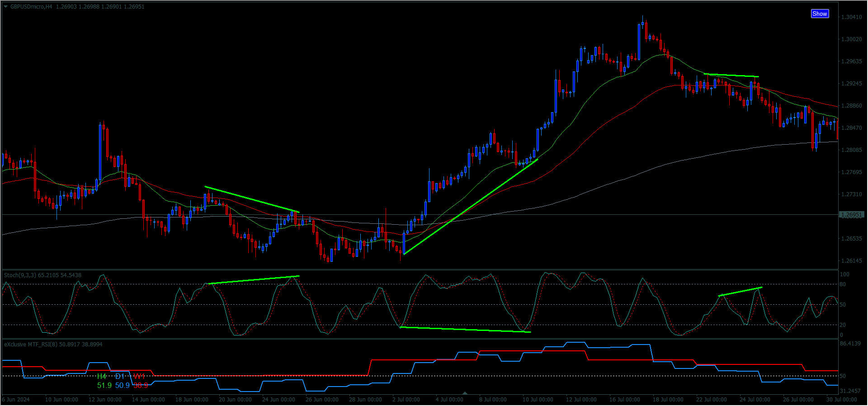The image size is (868, 406).
Task: Select the falling green trendline near 20 Jun
Action: pos(251,199)
